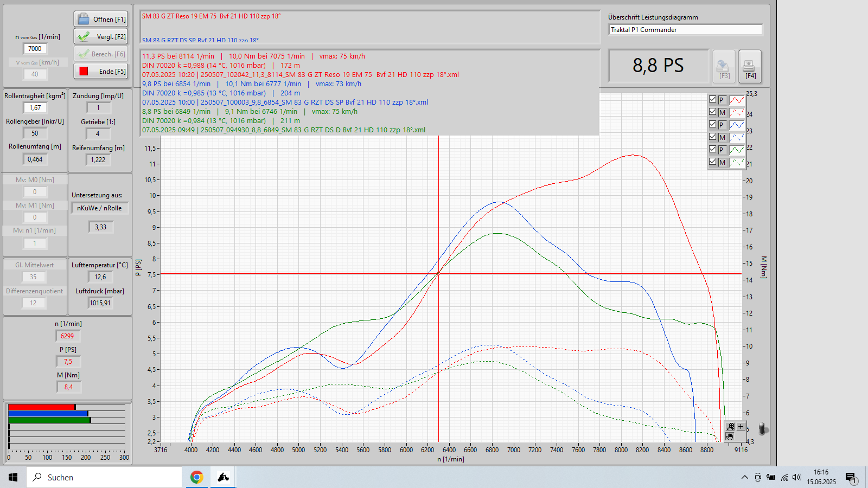Activate the hand pan tool
This screenshot has height=488, width=868.
730,436
